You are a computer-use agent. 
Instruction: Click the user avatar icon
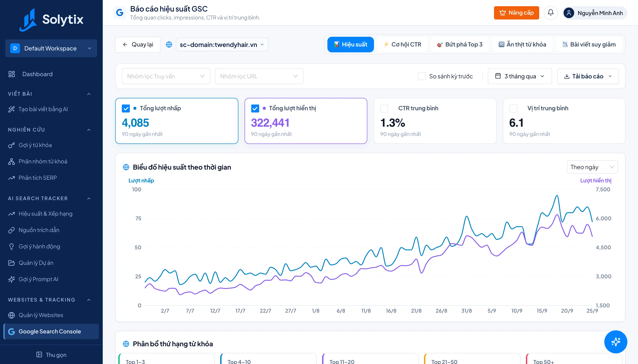pos(569,13)
